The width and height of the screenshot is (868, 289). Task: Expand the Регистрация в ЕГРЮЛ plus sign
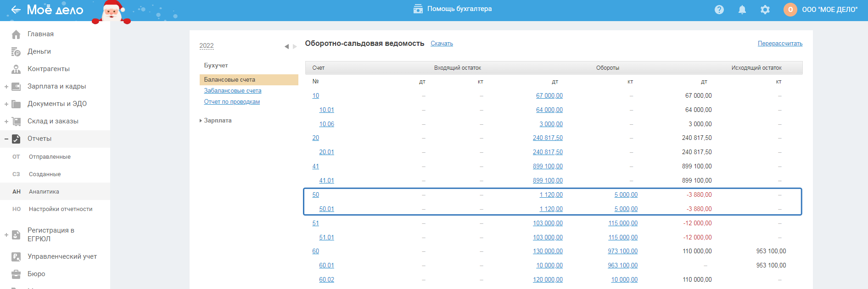6,235
